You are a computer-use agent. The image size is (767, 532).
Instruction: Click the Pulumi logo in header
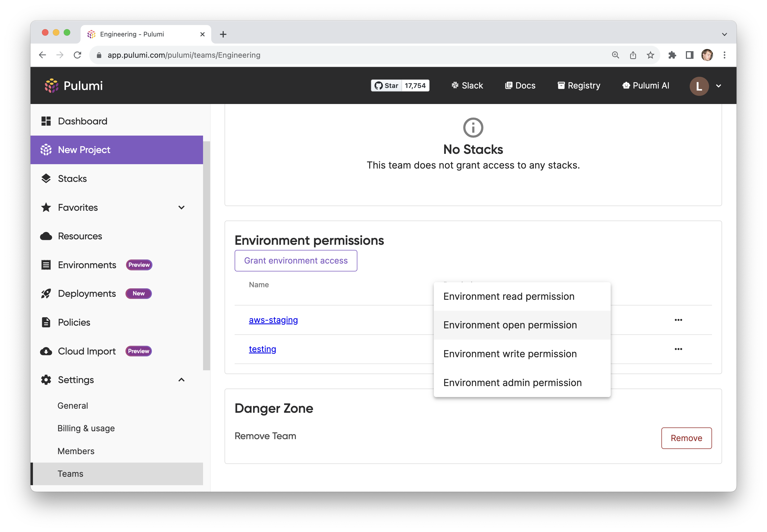click(x=74, y=86)
